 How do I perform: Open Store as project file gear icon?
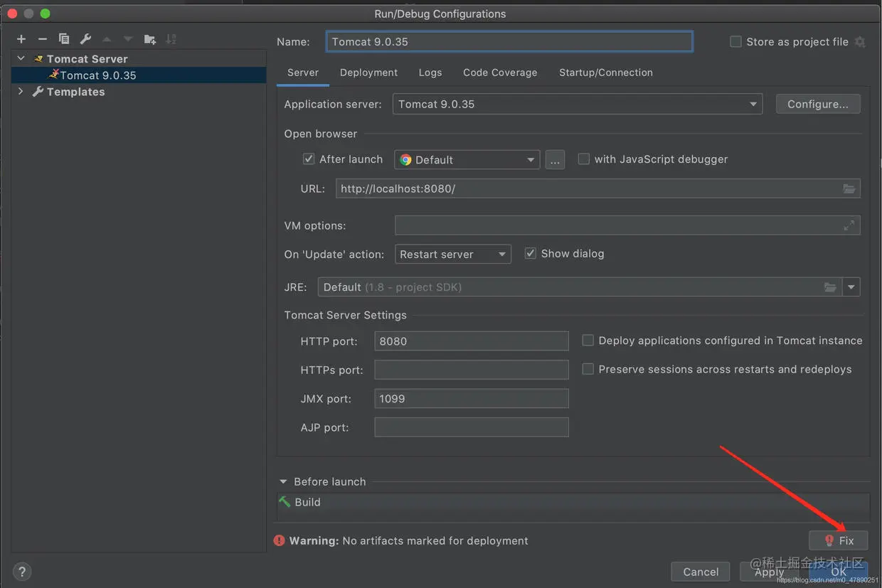(x=860, y=42)
